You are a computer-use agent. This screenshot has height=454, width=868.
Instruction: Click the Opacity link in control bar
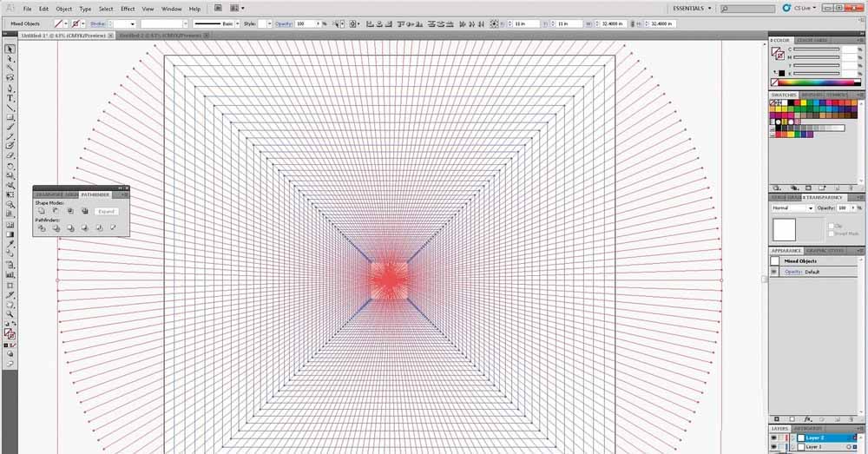[284, 23]
